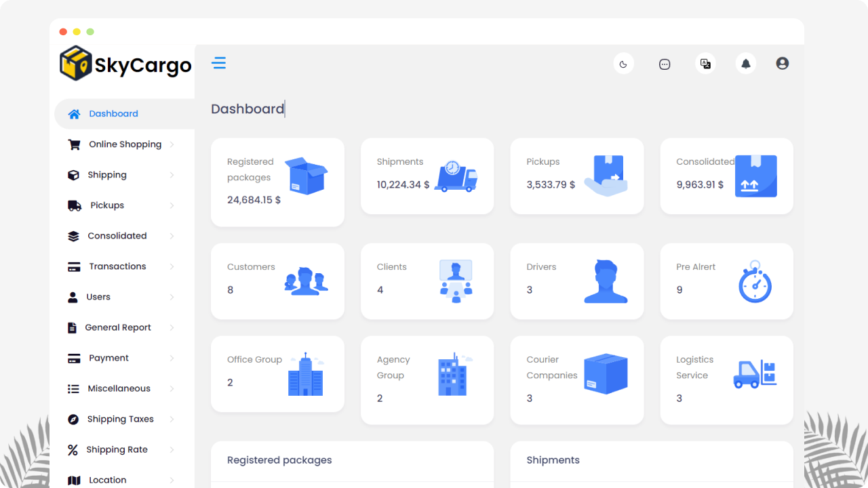868x488 pixels.
Task: Open the Pickups sidebar menu item
Action: coord(107,205)
